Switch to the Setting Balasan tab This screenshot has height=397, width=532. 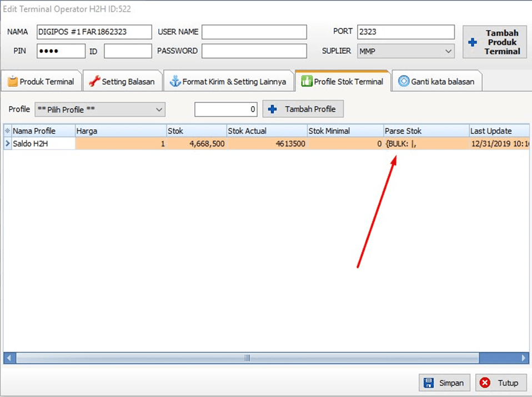click(123, 82)
